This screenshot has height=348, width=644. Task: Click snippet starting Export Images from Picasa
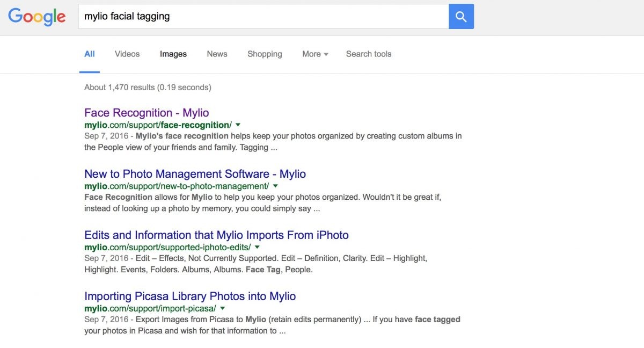pos(272,325)
